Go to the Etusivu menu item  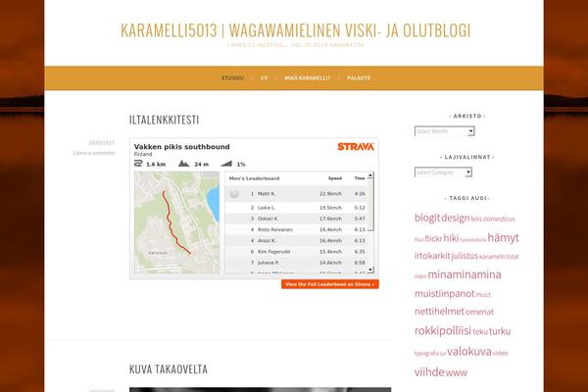[232, 78]
